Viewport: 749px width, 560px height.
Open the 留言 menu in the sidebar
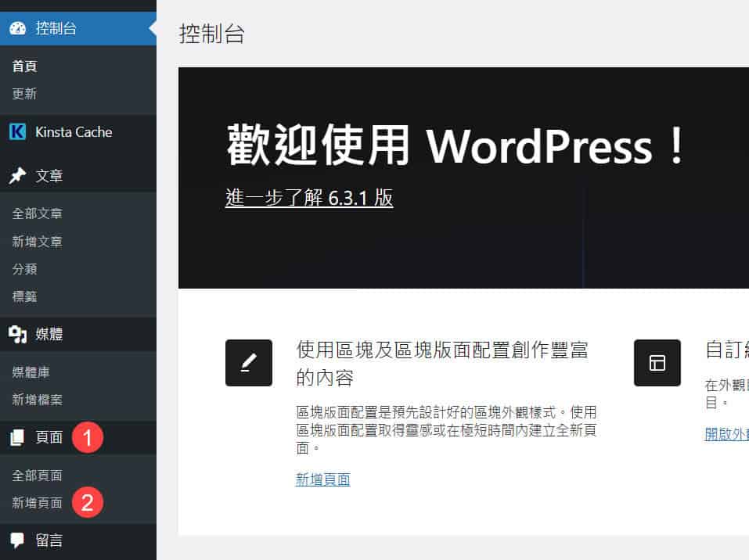coord(78,540)
